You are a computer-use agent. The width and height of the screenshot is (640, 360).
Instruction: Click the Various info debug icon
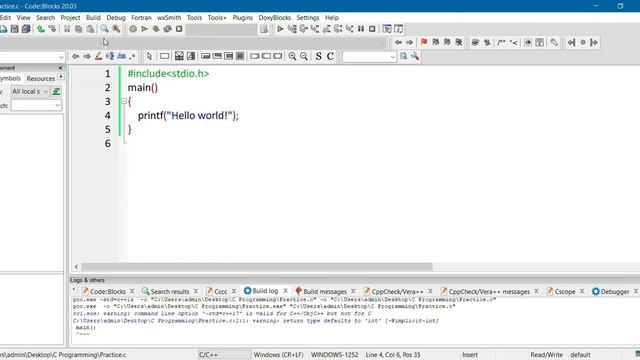(398, 29)
